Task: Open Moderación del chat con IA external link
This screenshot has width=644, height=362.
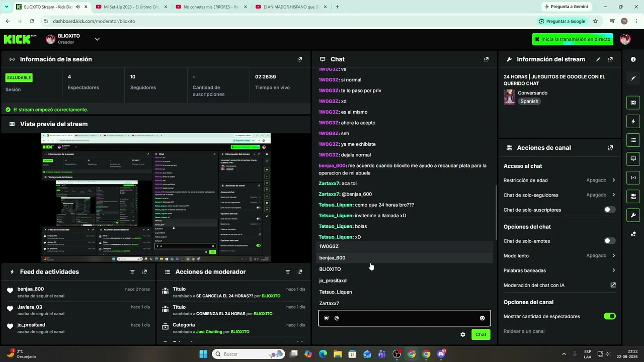Action: point(613,285)
